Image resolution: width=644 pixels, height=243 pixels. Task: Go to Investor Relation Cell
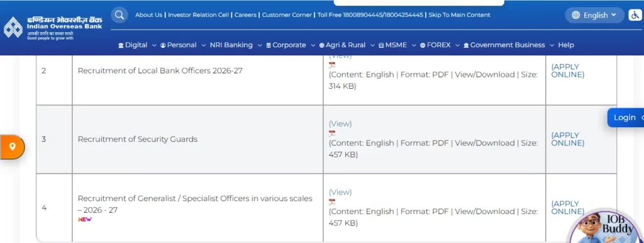pos(198,15)
